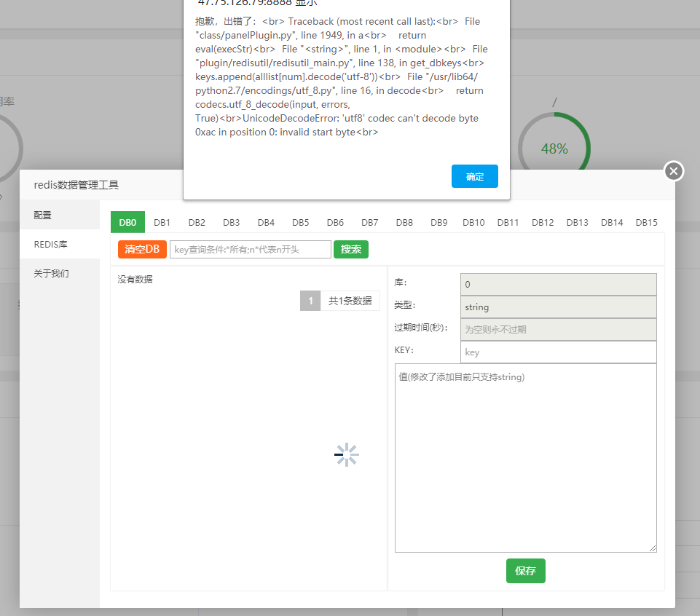Grab the textarea resize handle
Screen dimensions: 700x616
653,548
